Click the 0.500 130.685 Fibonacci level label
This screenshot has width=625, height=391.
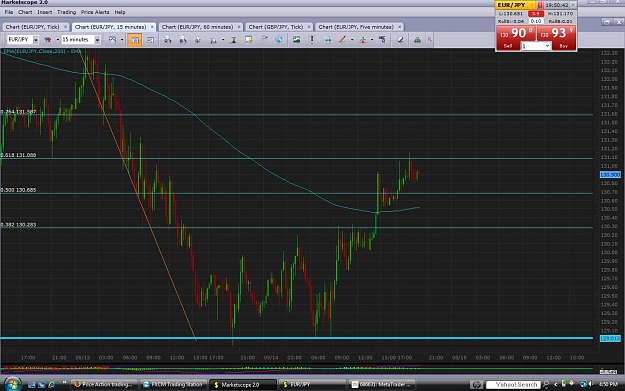click(x=18, y=190)
